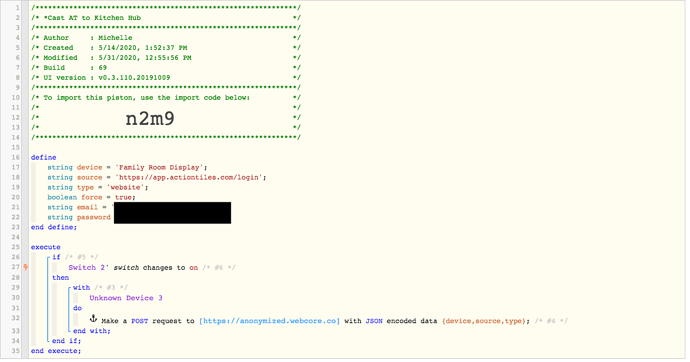The height and width of the screenshot is (362, 690).
Task: Click the '{device,source,type}' data variables
Action: point(484,321)
